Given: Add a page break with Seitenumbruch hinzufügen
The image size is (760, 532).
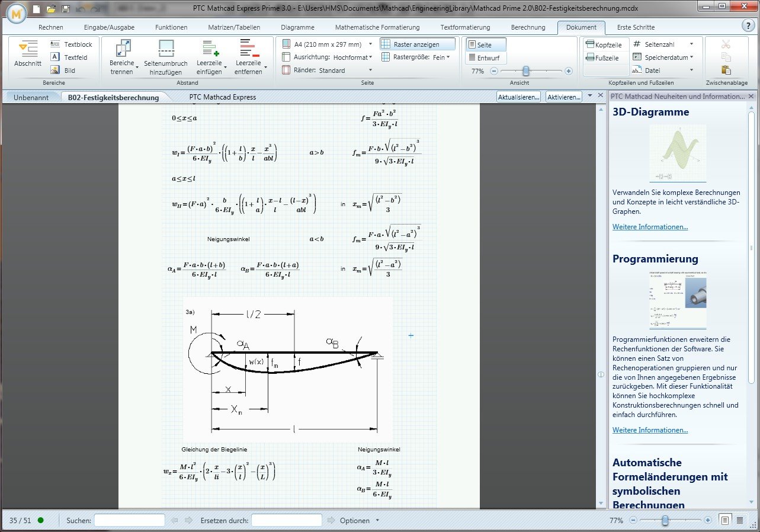Looking at the screenshot, I should pyautogui.click(x=166, y=58).
